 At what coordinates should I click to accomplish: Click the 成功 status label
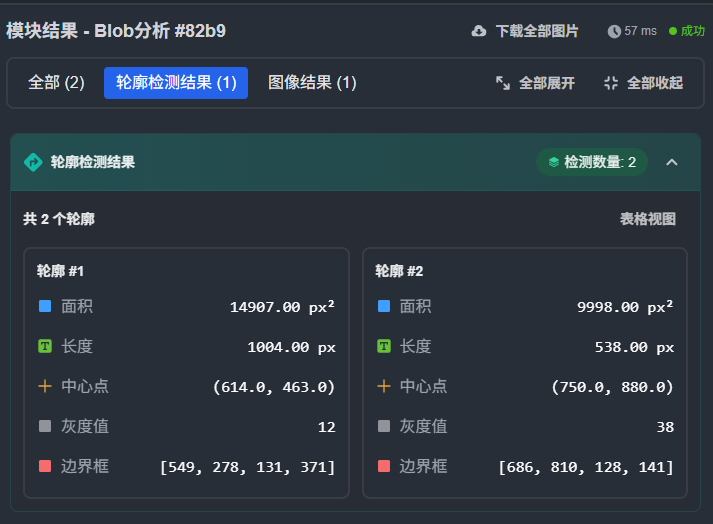(693, 31)
